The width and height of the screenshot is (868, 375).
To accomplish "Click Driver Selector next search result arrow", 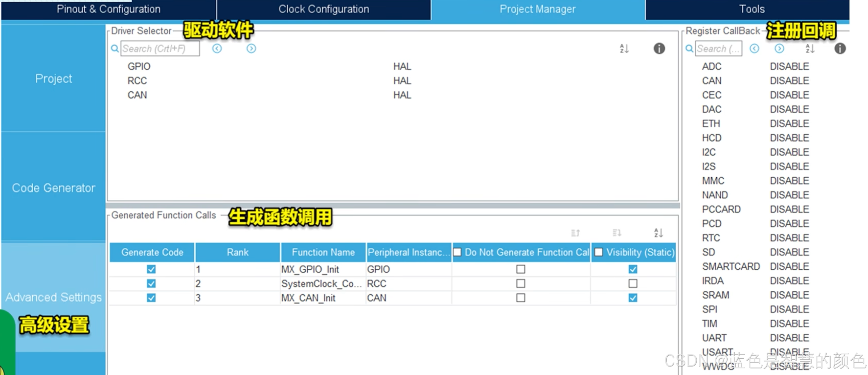I will coord(251,49).
